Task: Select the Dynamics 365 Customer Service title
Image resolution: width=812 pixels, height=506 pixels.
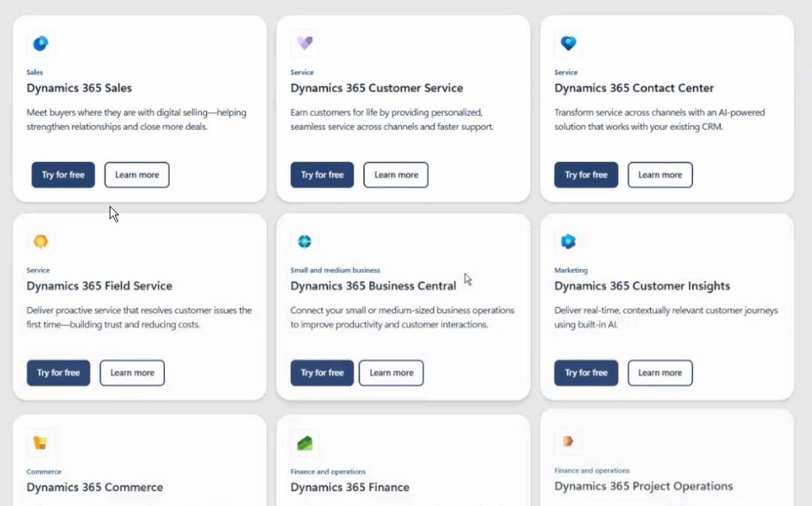Action: pos(377,88)
